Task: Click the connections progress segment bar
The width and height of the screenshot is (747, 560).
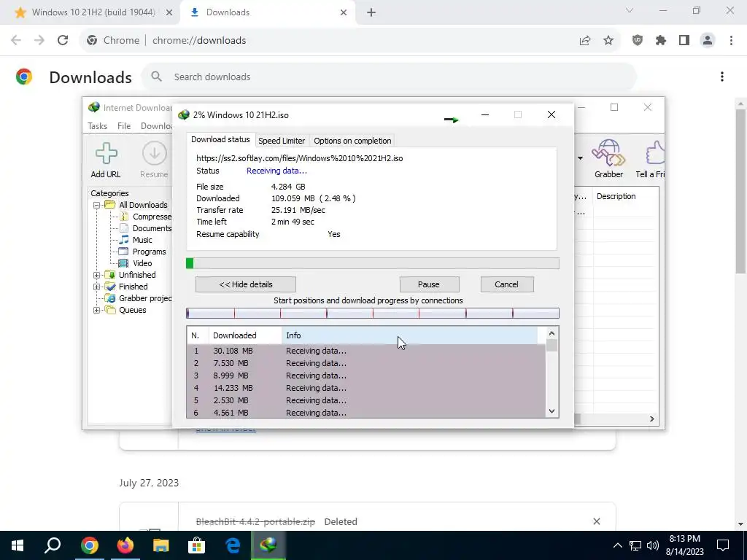Action: pos(373,313)
